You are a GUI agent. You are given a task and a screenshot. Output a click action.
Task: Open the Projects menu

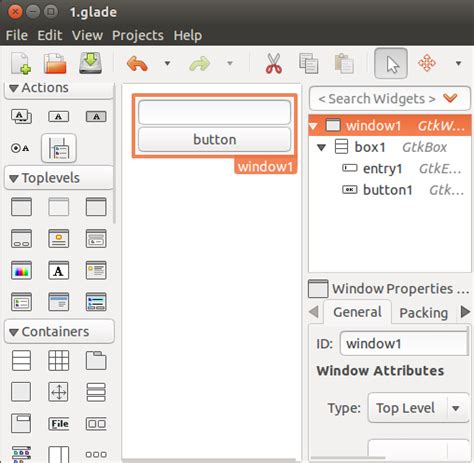138,35
